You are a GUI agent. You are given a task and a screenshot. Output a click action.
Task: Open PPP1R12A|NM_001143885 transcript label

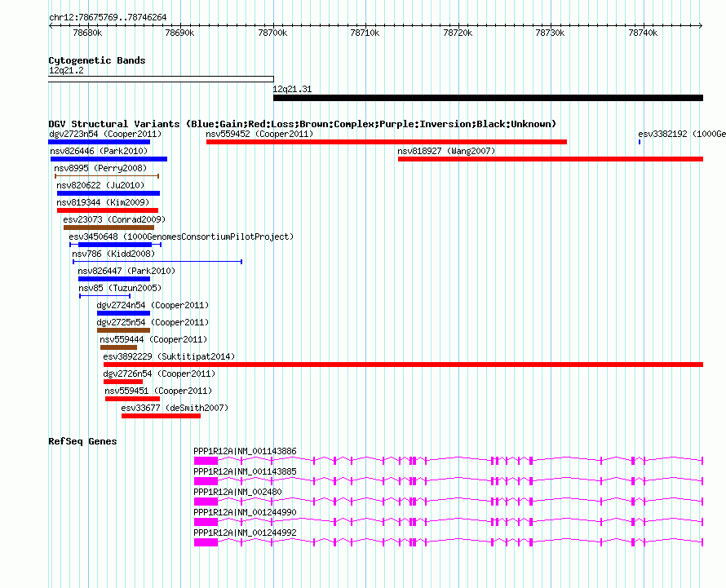point(245,471)
